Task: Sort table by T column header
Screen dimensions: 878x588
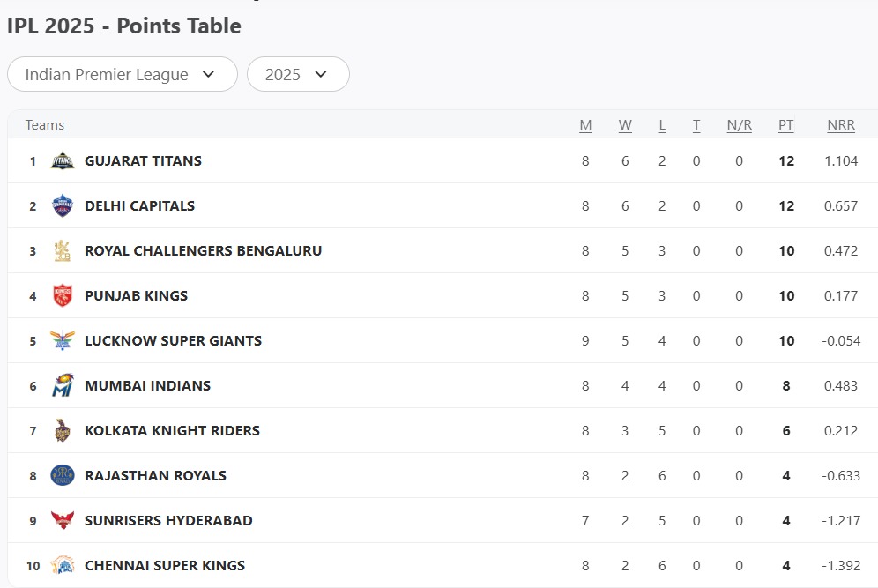Action: pyautogui.click(x=696, y=125)
